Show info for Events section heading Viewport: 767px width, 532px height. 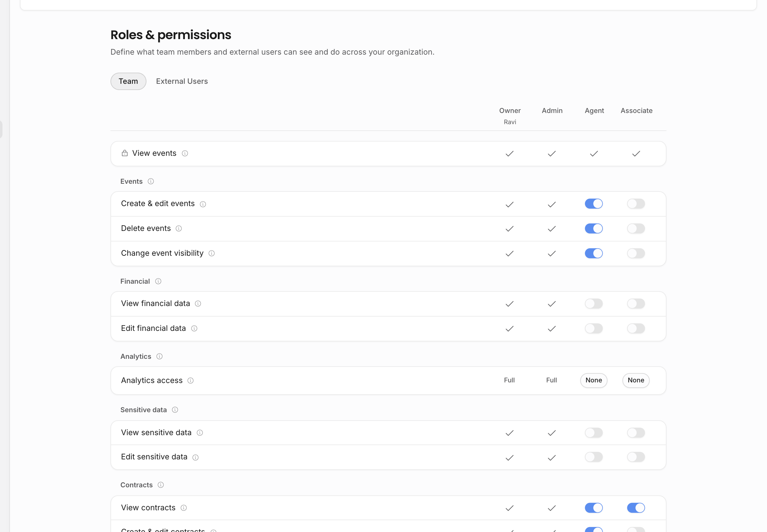click(151, 181)
